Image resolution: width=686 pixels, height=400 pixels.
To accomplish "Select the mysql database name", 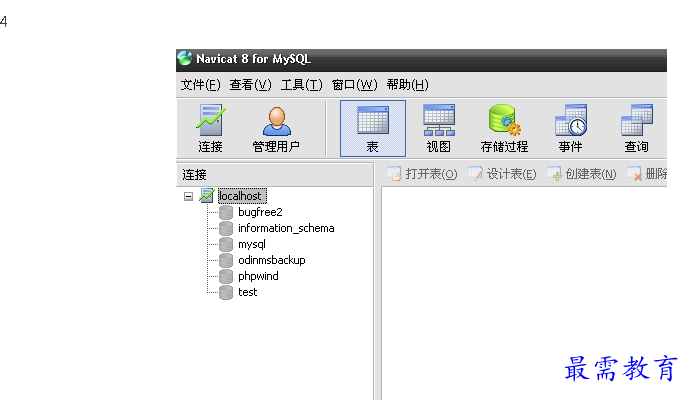I will (x=252, y=244).
